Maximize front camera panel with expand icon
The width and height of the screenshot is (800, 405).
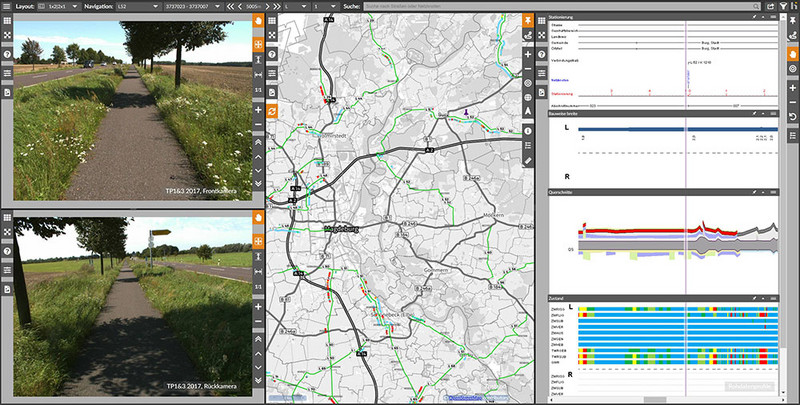[7, 35]
